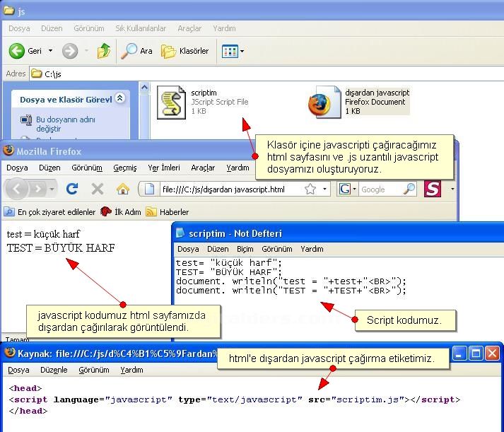Open Görünüm menu in Explorer window
The image size is (504, 432).
tap(89, 28)
